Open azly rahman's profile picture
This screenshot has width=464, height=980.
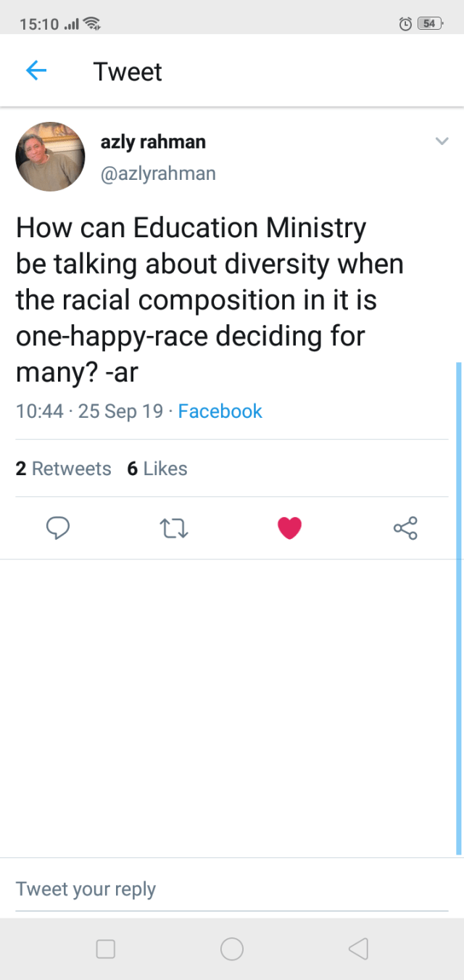pos(51,157)
